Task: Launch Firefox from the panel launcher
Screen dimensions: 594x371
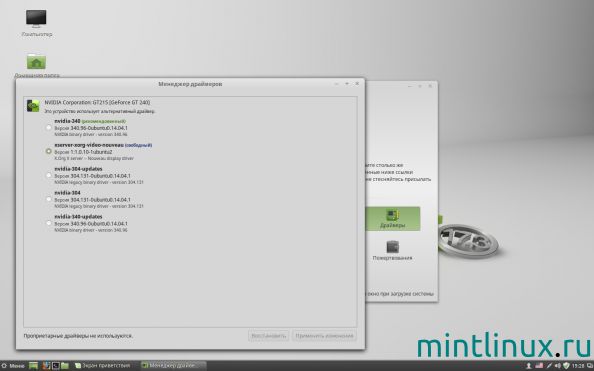Action: pyautogui.click(x=46, y=366)
